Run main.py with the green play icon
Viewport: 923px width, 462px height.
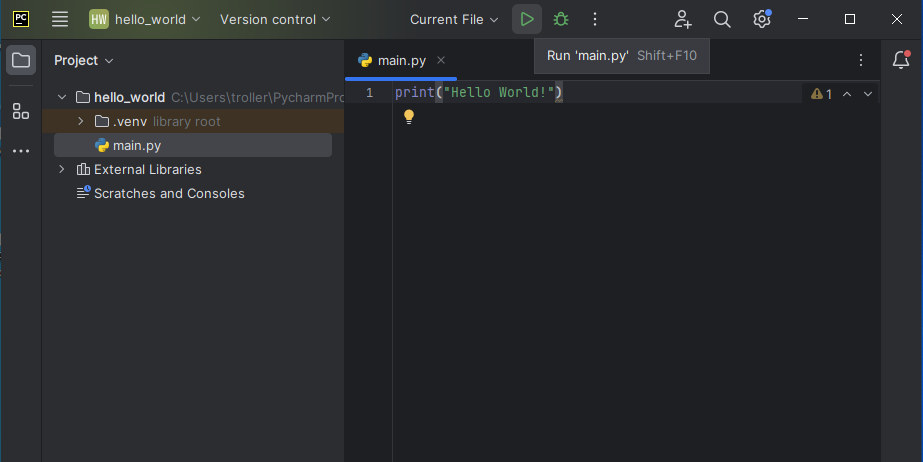(527, 19)
